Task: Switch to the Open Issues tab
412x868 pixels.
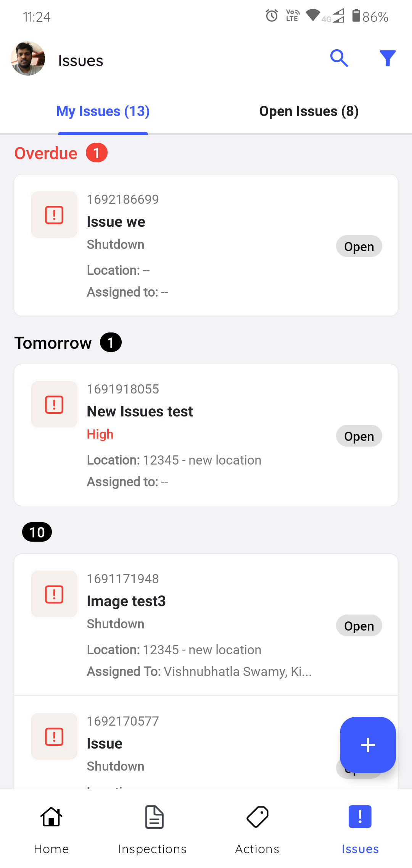Action: click(309, 111)
